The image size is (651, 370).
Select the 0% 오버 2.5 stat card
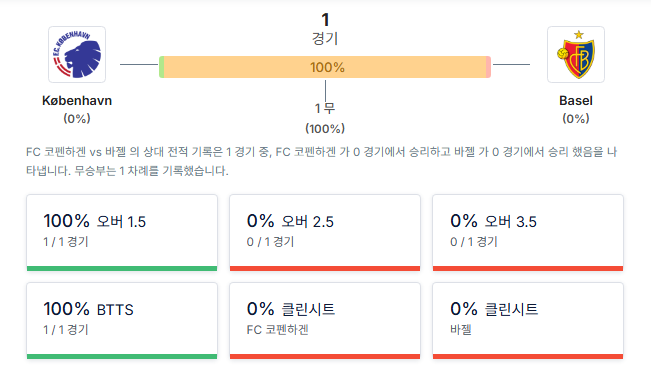click(x=325, y=233)
